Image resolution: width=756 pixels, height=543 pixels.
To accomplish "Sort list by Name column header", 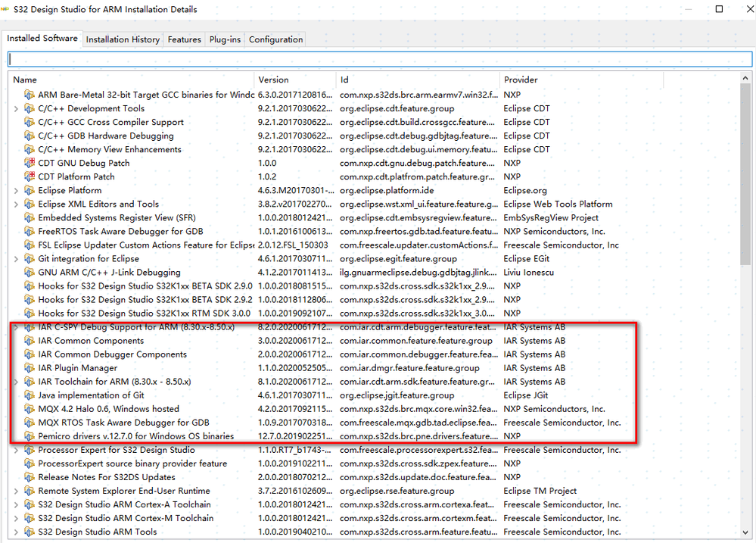I will coord(131,80).
